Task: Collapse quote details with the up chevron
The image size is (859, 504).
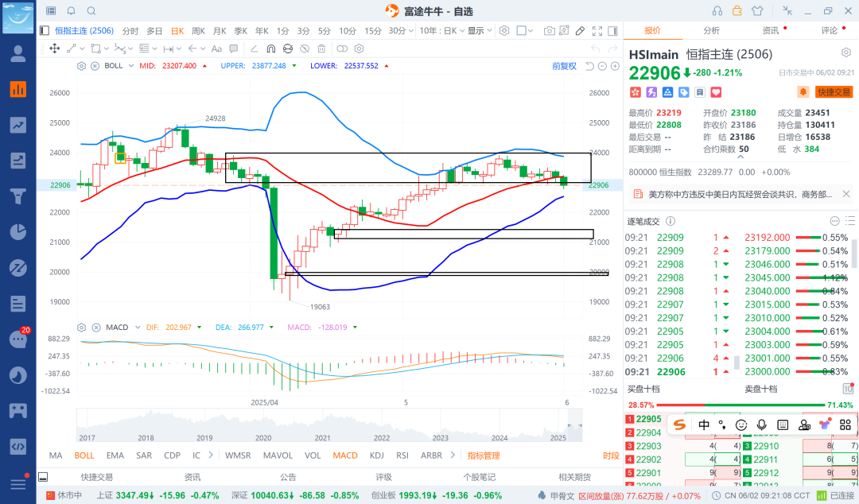Action: click(740, 157)
